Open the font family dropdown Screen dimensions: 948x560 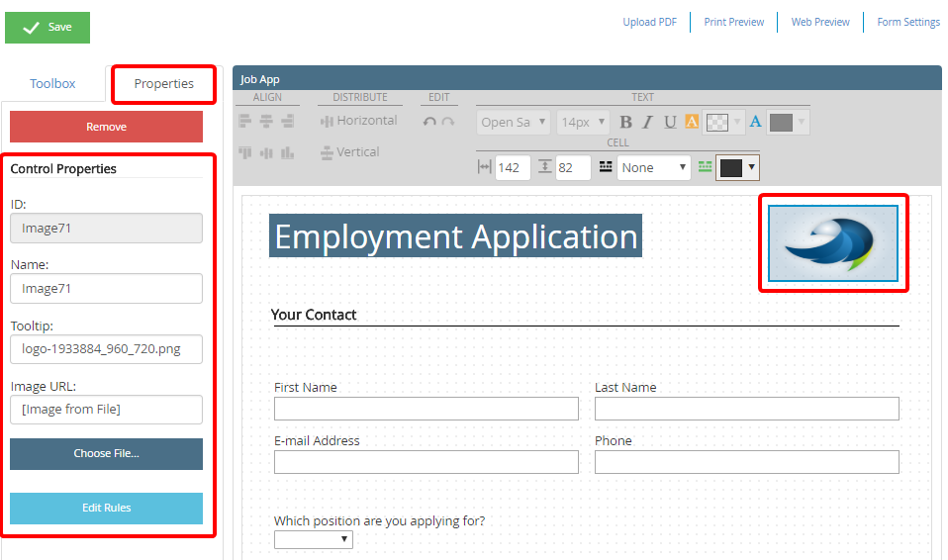tap(514, 123)
